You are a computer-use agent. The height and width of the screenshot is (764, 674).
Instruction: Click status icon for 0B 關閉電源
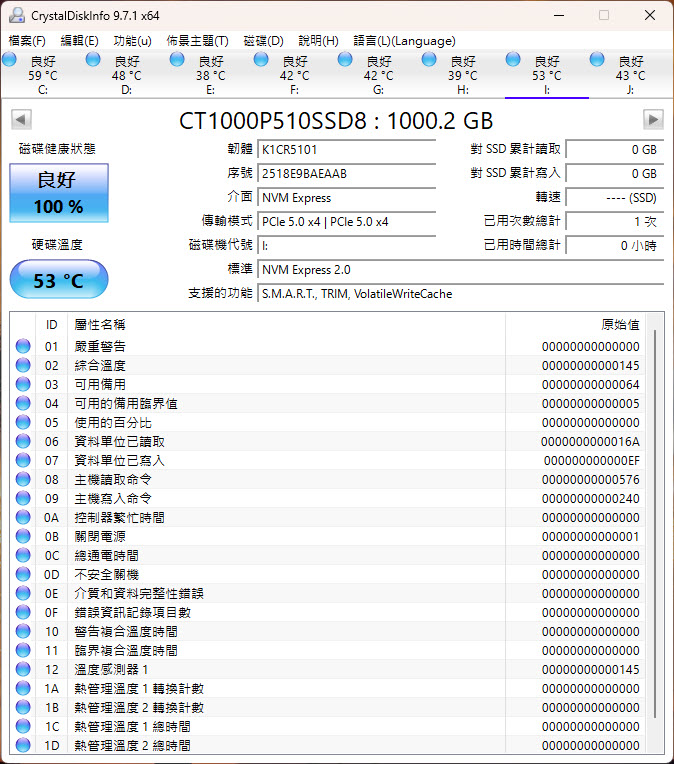click(23, 536)
